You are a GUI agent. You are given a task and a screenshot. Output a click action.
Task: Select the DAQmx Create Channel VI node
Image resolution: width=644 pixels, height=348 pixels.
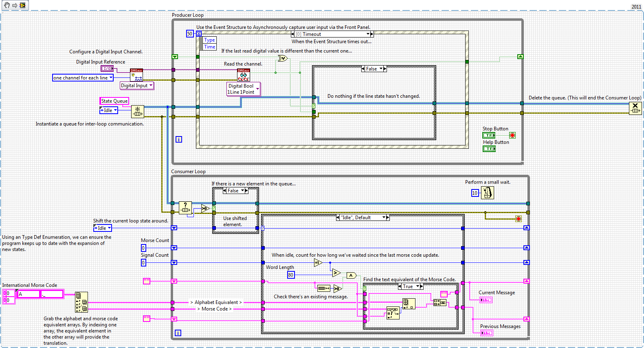pyautogui.click(x=136, y=75)
